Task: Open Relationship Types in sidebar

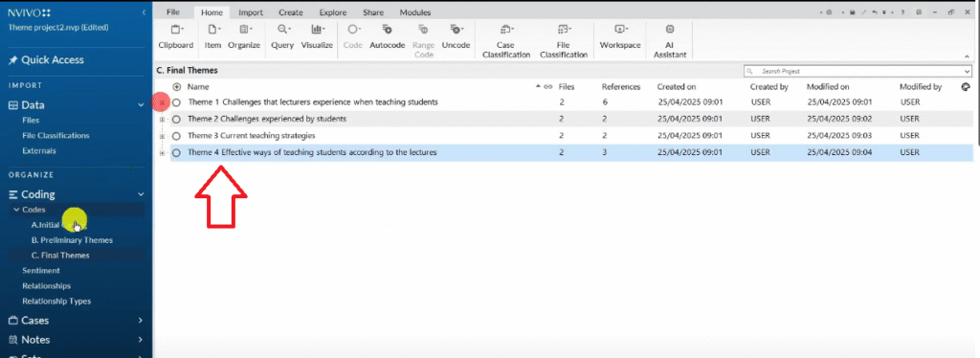Action: 56,302
